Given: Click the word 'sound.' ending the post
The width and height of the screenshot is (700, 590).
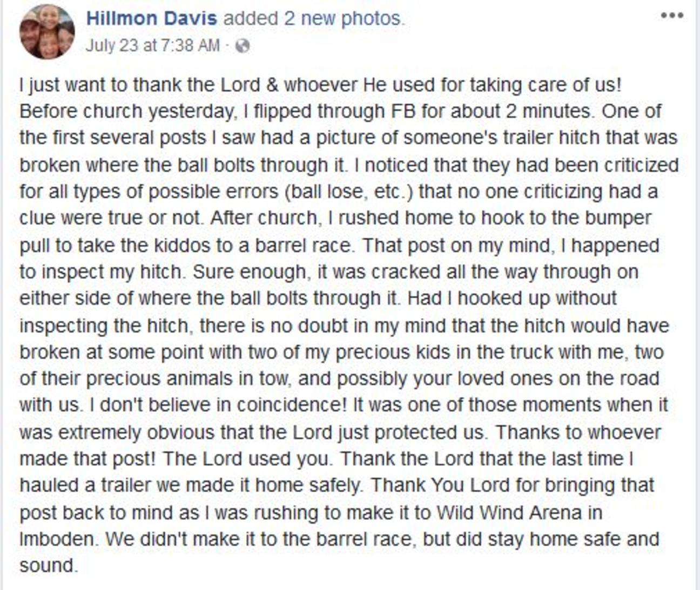Looking at the screenshot, I should coord(49,566).
